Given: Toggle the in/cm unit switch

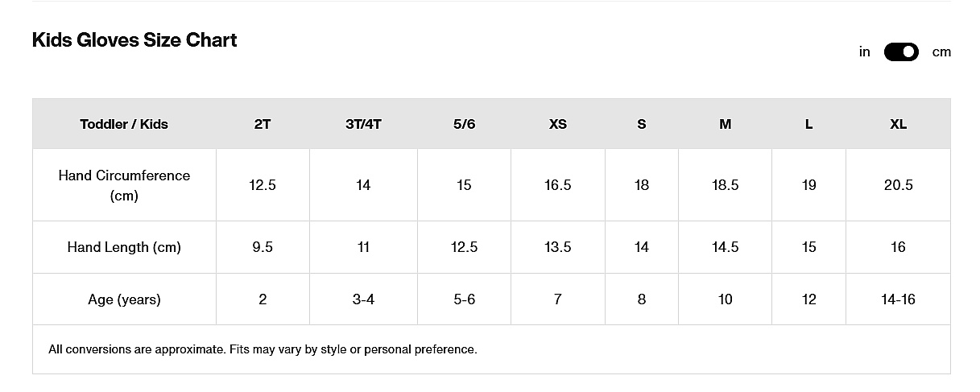Looking at the screenshot, I should pyautogui.click(x=901, y=52).
